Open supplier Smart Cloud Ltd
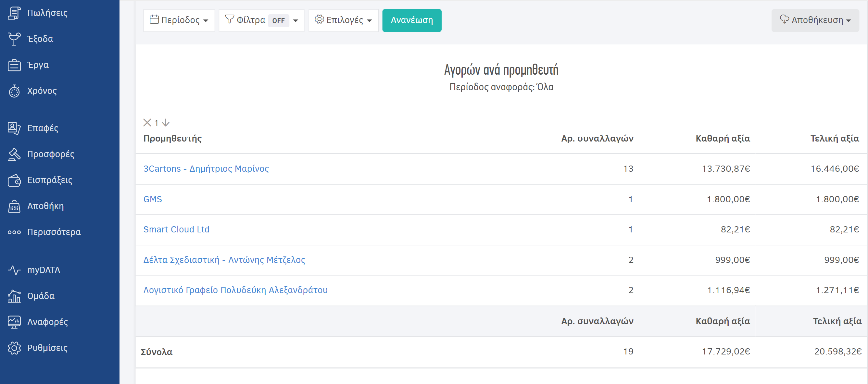The image size is (868, 384). click(176, 229)
